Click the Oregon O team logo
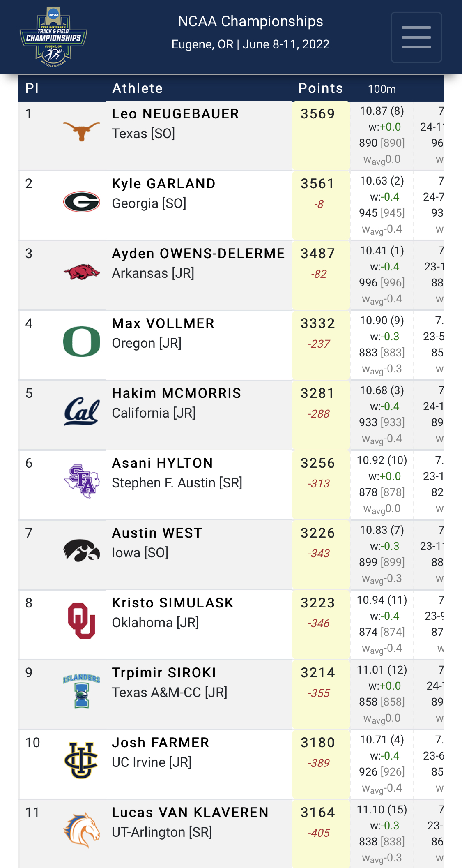Image resolution: width=462 pixels, height=868 pixels. 82,342
